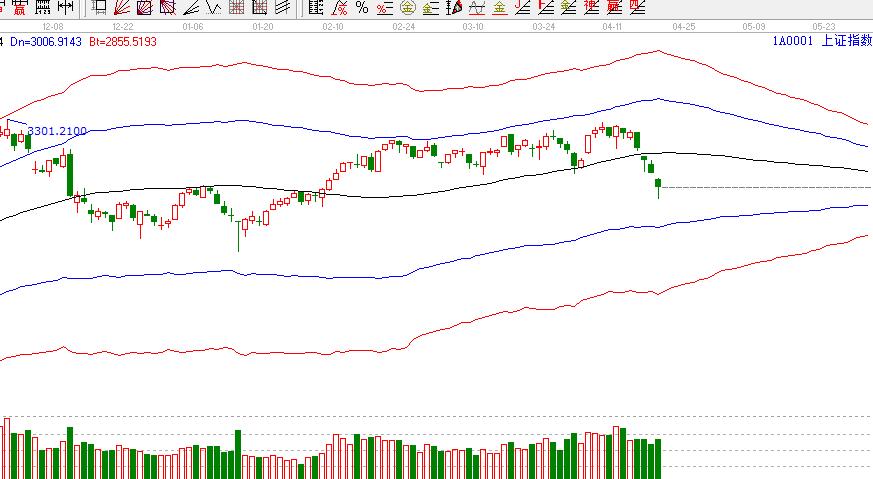Select the sine wave cycle tool
The image size is (873, 479).
click(x=476, y=7)
